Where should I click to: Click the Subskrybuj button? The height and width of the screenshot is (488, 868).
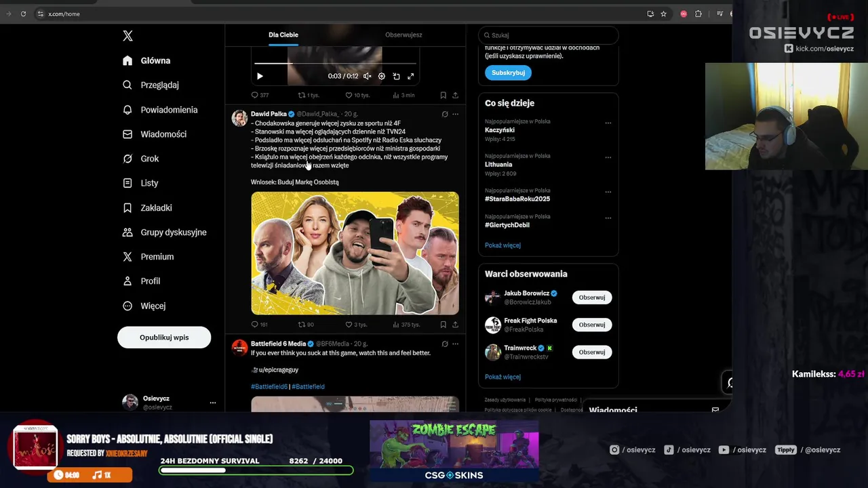coord(508,73)
